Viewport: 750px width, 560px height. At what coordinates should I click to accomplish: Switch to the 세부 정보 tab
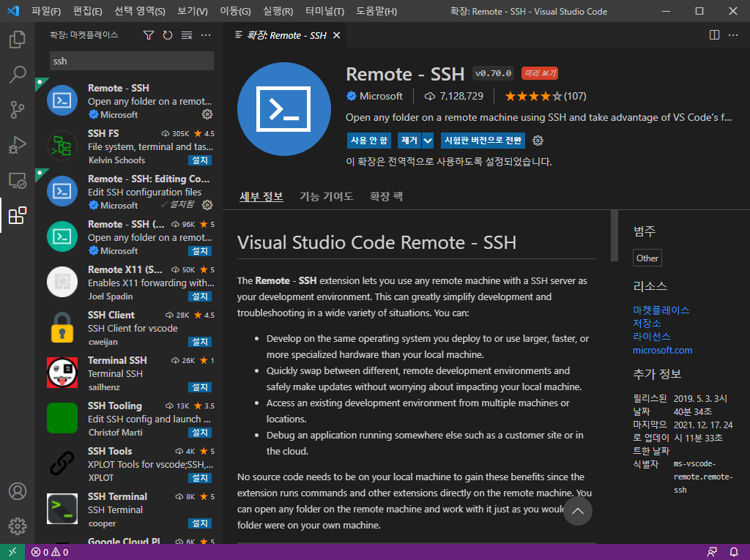pos(261,196)
